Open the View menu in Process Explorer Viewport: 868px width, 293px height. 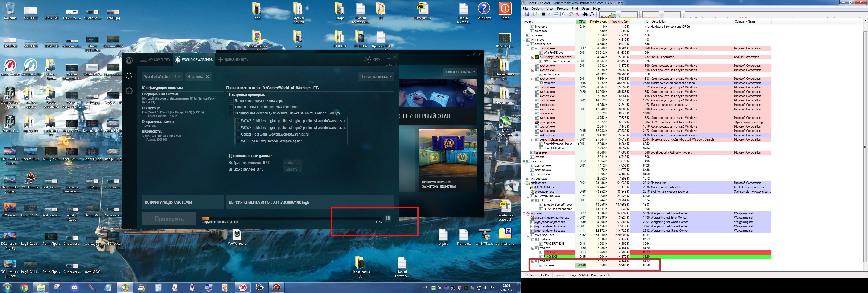(550, 9)
